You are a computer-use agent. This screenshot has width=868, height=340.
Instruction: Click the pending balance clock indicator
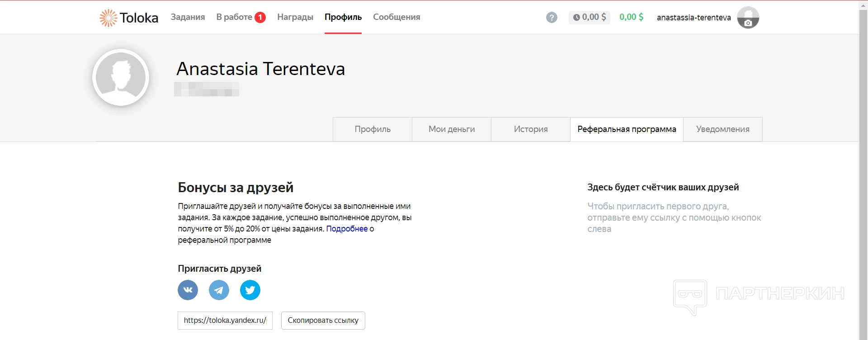click(589, 17)
